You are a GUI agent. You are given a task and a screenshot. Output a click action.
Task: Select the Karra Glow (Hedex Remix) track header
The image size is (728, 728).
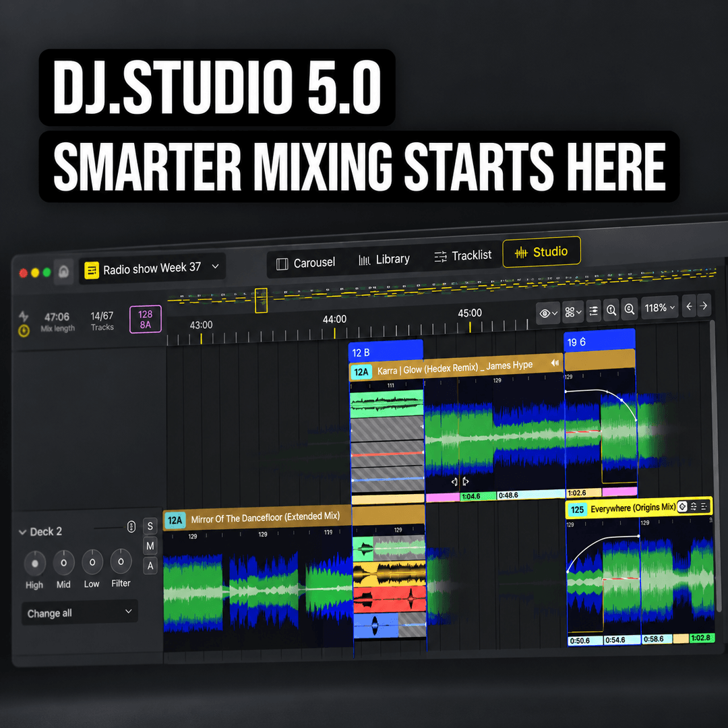(x=455, y=366)
